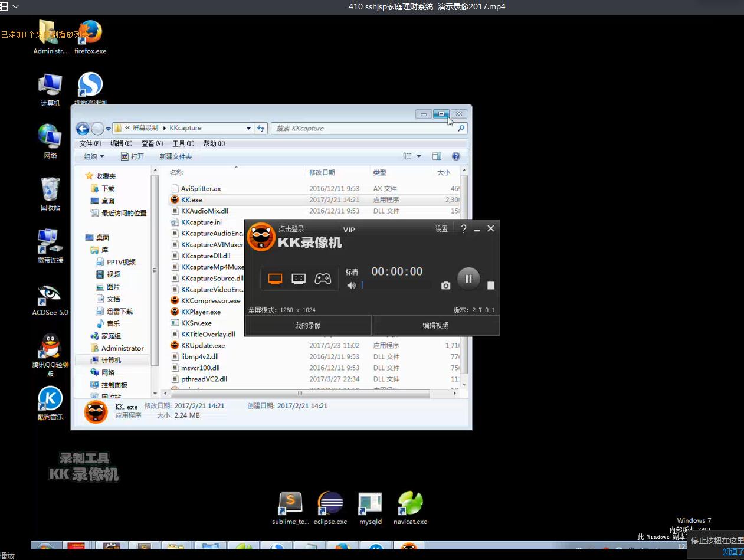Go forward in the Explorer window
Viewport: 744px width, 560px height.
pyautogui.click(x=97, y=128)
